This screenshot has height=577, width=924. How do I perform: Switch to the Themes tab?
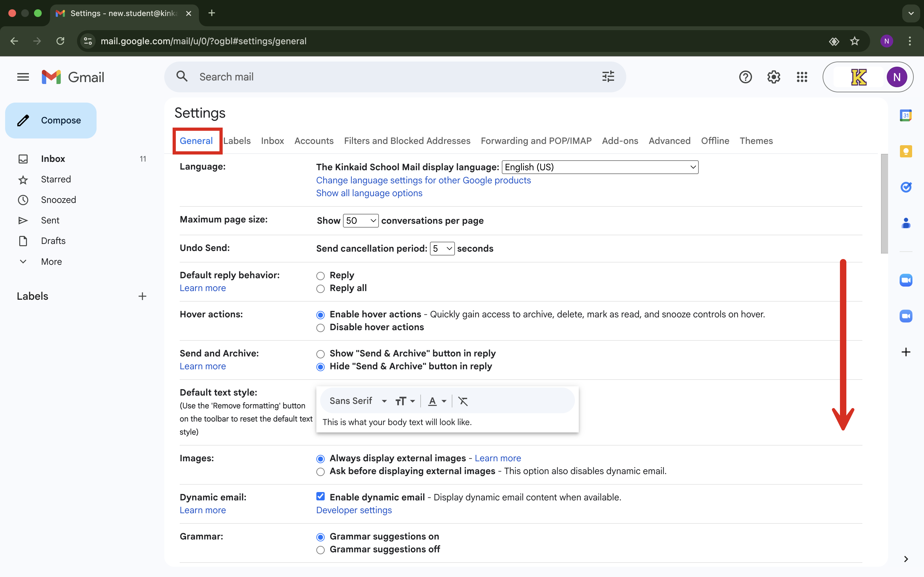(x=756, y=141)
